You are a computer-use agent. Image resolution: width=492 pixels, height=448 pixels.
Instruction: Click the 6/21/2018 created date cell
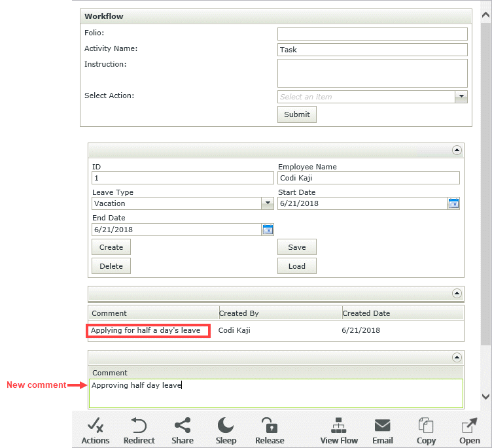pos(361,330)
